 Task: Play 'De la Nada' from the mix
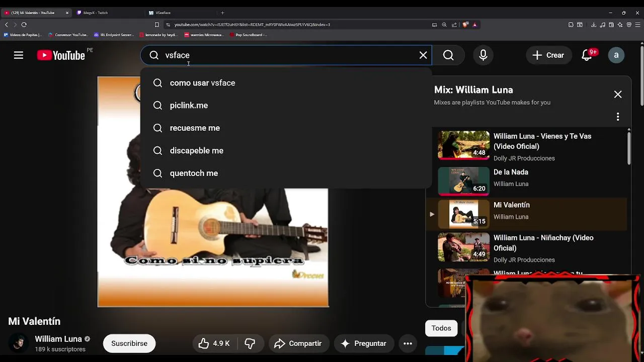pos(526,181)
